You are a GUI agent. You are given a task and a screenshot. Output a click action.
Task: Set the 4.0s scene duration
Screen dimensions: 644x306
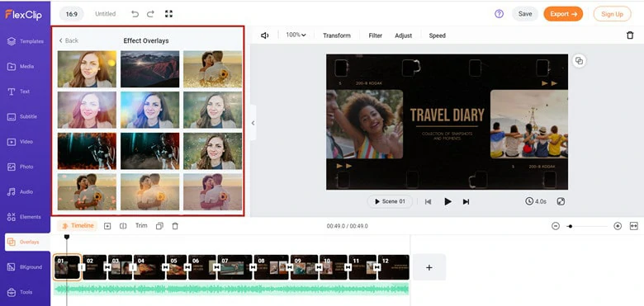click(536, 201)
